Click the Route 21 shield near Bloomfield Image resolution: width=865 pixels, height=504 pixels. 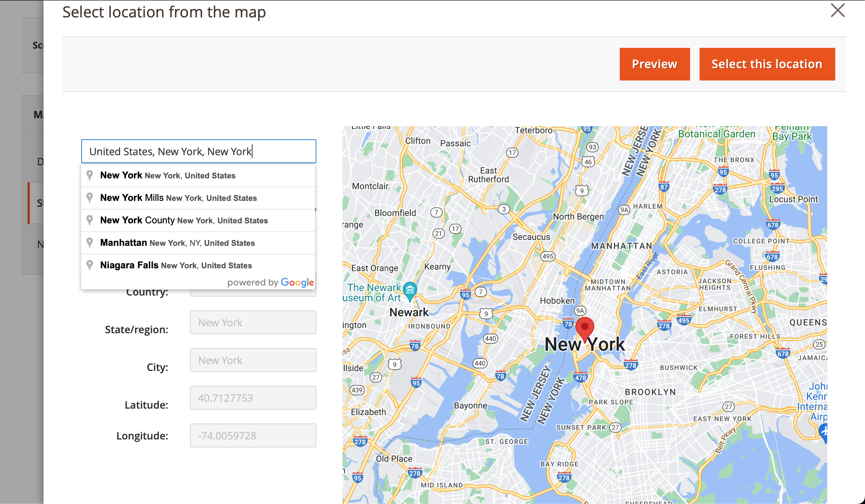(x=439, y=234)
